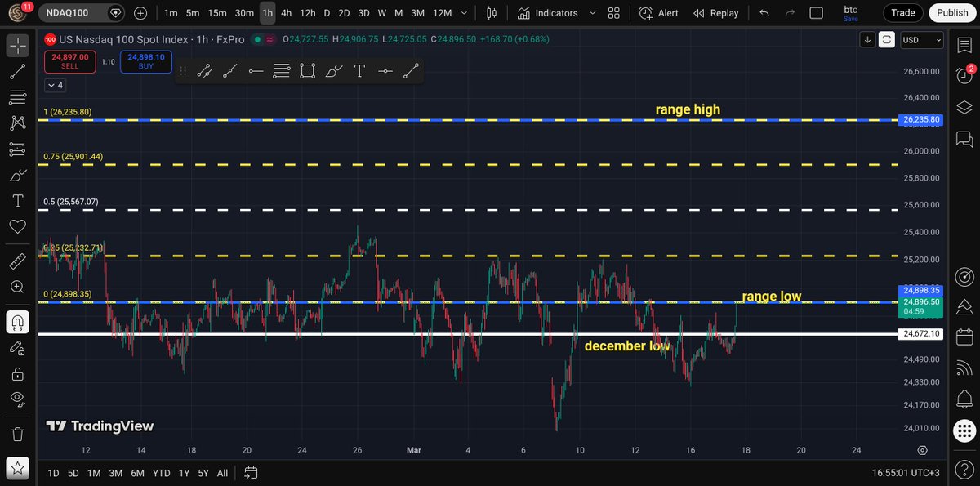Select the Text tool in left sidebar
Viewport: 980px width, 486px height.
17,201
